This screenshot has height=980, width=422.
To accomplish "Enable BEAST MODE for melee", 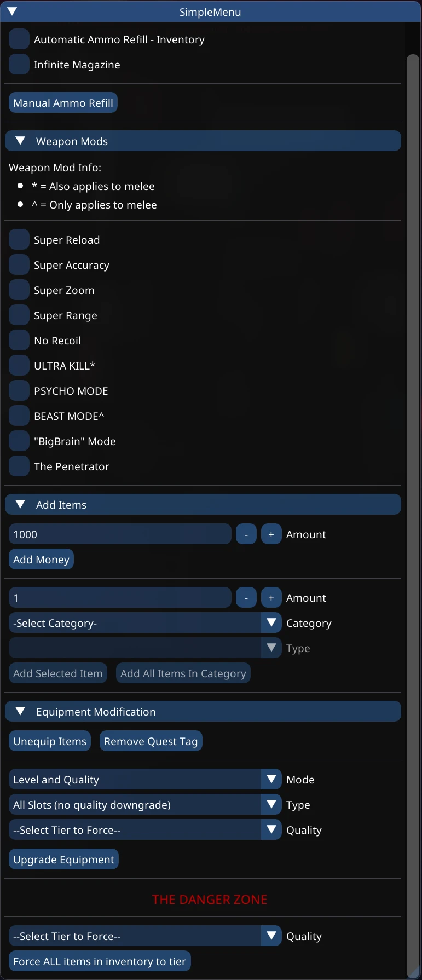I will tap(19, 416).
